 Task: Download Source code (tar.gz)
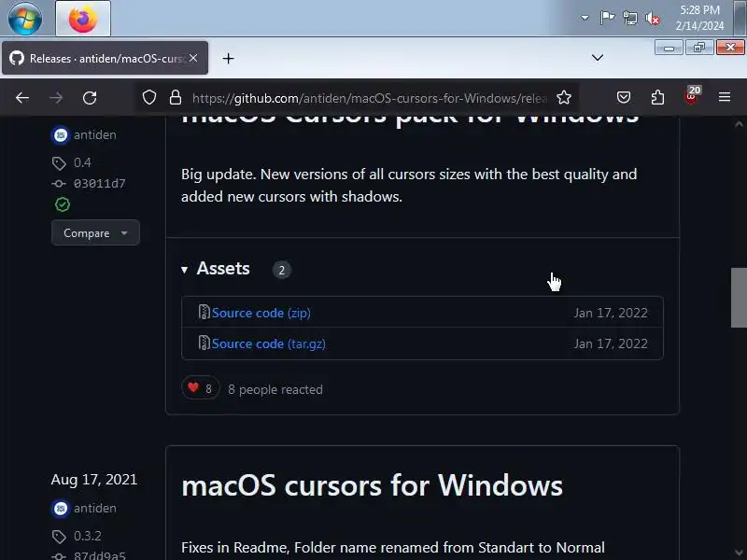click(x=269, y=343)
